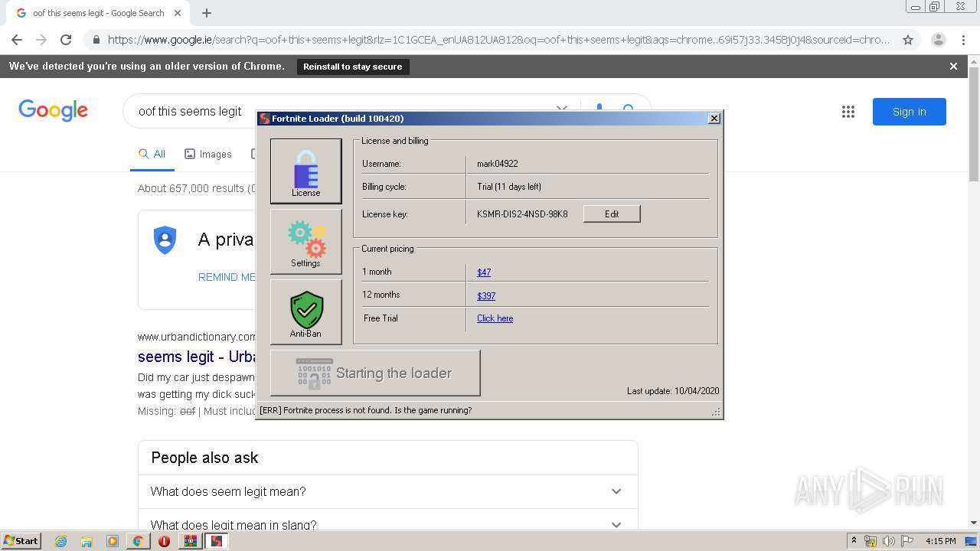Image resolution: width=980 pixels, height=551 pixels.
Task: Switch to Chrome in the taskbar
Action: pos(138,541)
